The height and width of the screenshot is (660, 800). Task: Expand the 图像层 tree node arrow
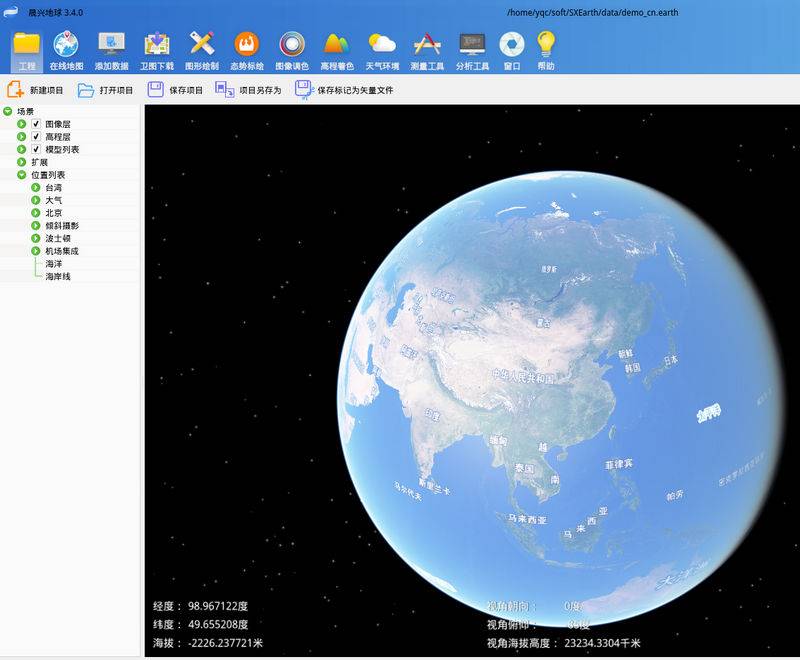(21, 124)
